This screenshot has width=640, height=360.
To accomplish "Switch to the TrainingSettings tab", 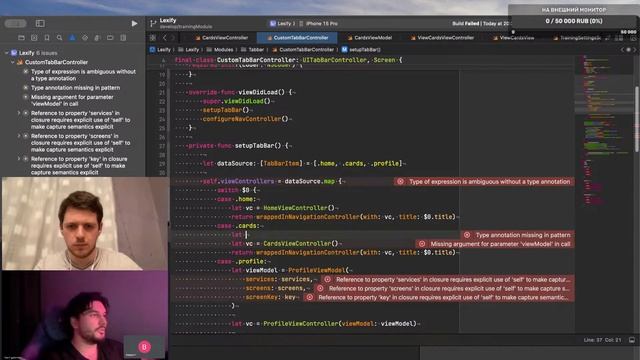I will pos(577,38).
